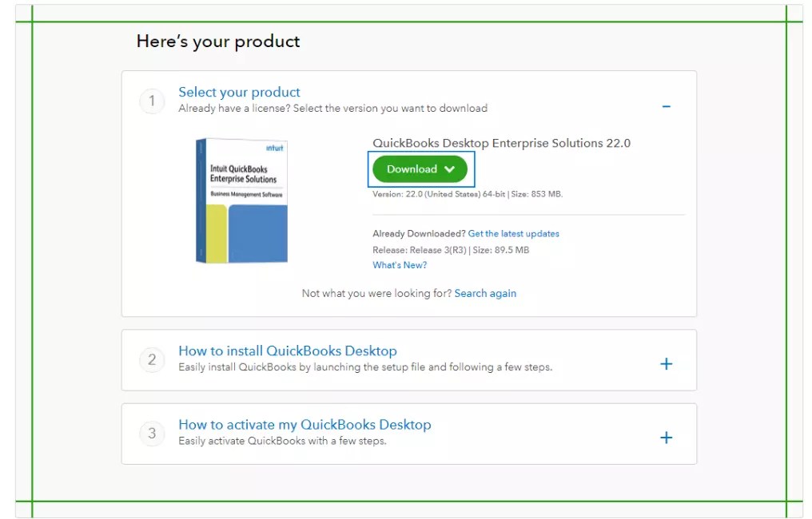Open the How to install QuickBooks Desktop heading
The width and height of the screenshot is (812, 519).
[288, 351]
